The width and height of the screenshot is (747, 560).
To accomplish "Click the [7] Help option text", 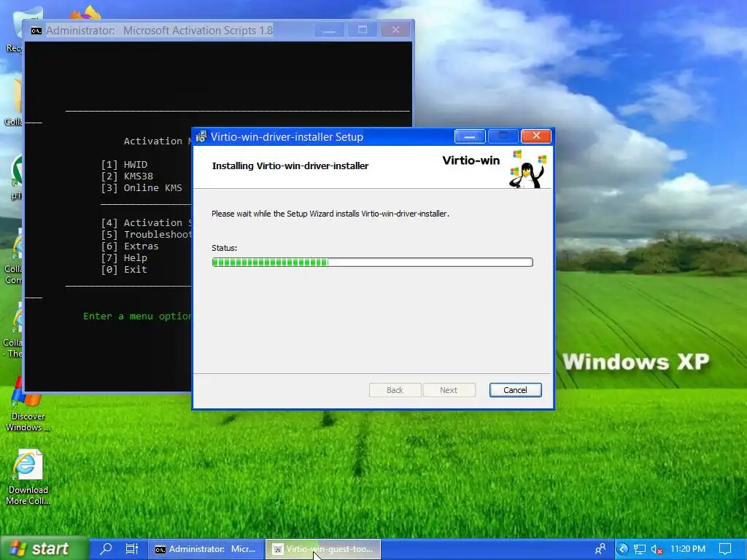I will click(124, 257).
